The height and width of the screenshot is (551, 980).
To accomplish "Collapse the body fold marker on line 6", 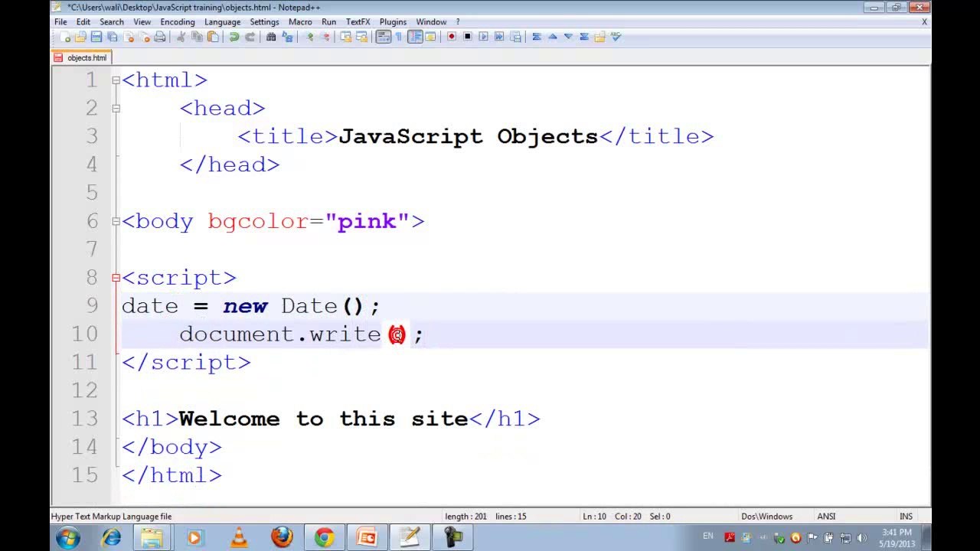I will [x=116, y=221].
